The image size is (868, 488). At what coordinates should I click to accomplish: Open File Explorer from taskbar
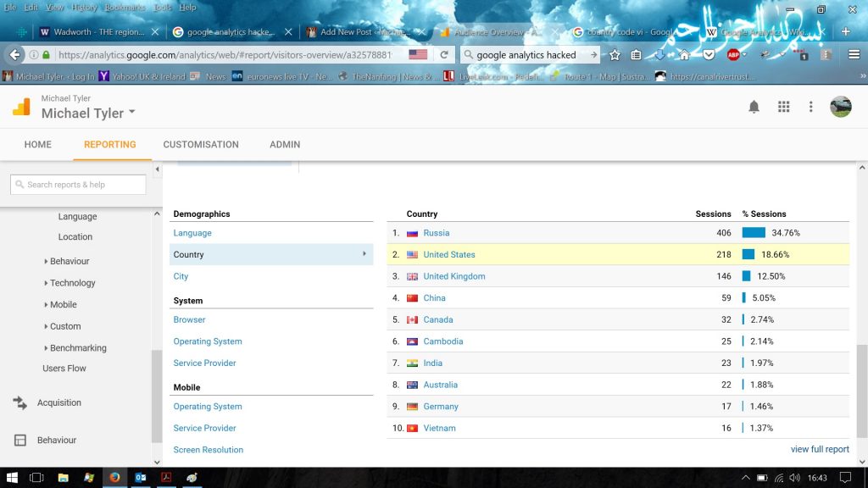pyautogui.click(x=63, y=478)
